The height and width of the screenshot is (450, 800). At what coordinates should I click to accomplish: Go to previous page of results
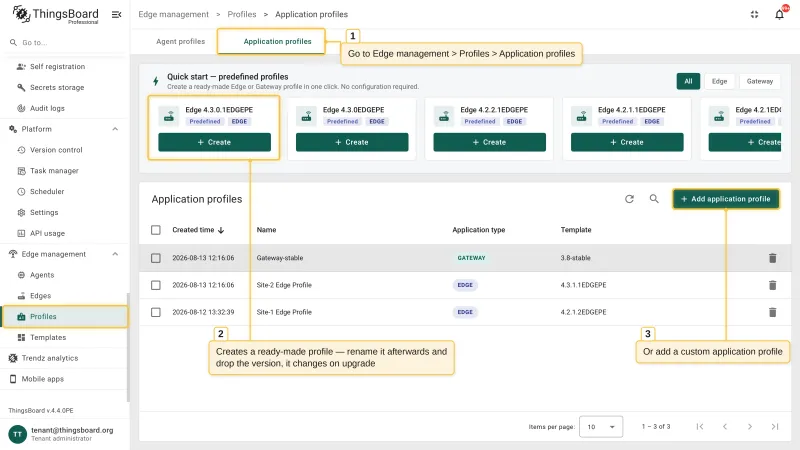pos(725,427)
